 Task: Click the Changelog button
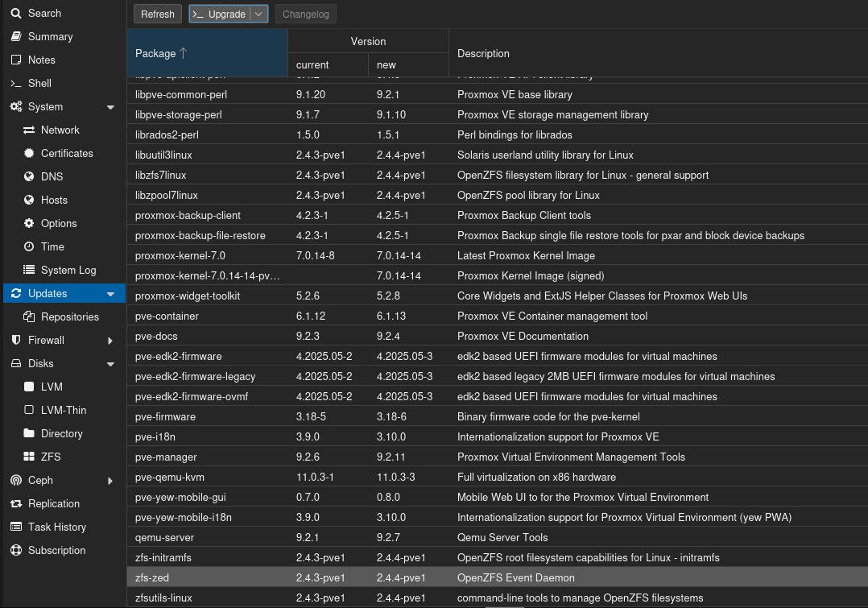pyautogui.click(x=306, y=14)
